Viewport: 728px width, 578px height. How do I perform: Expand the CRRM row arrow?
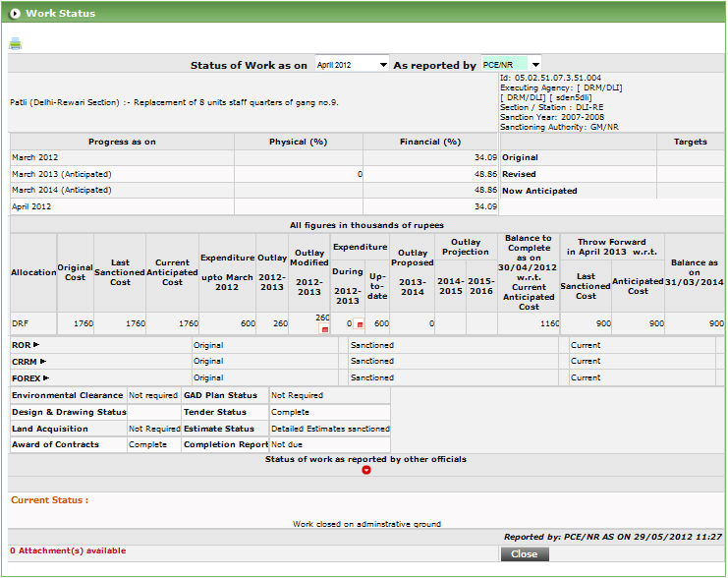click(42, 361)
